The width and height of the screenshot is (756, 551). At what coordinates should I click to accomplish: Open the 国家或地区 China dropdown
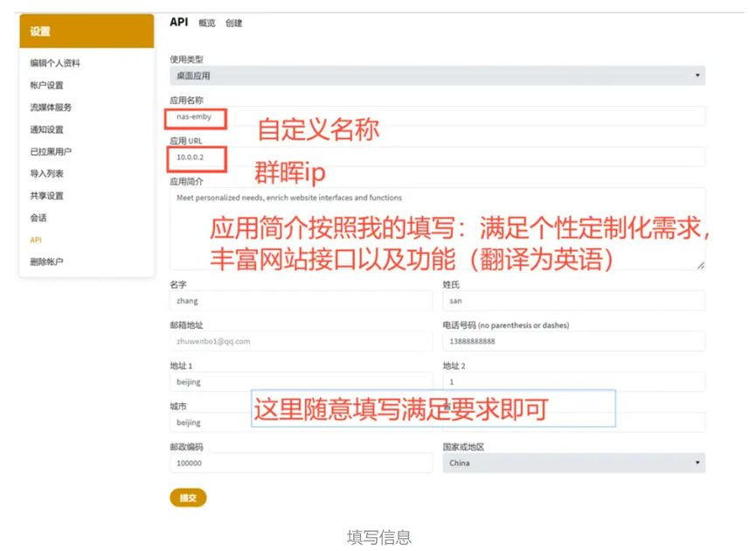[573, 463]
